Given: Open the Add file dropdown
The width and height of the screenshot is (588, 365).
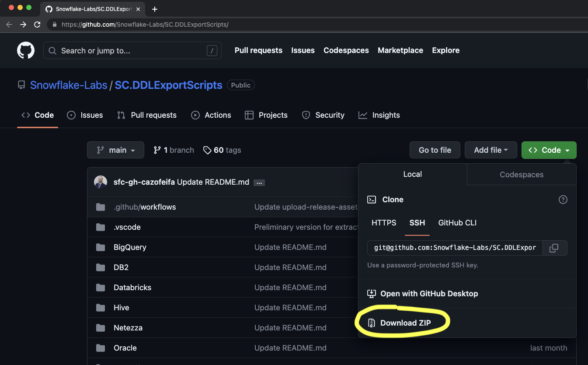Looking at the screenshot, I should point(491,150).
